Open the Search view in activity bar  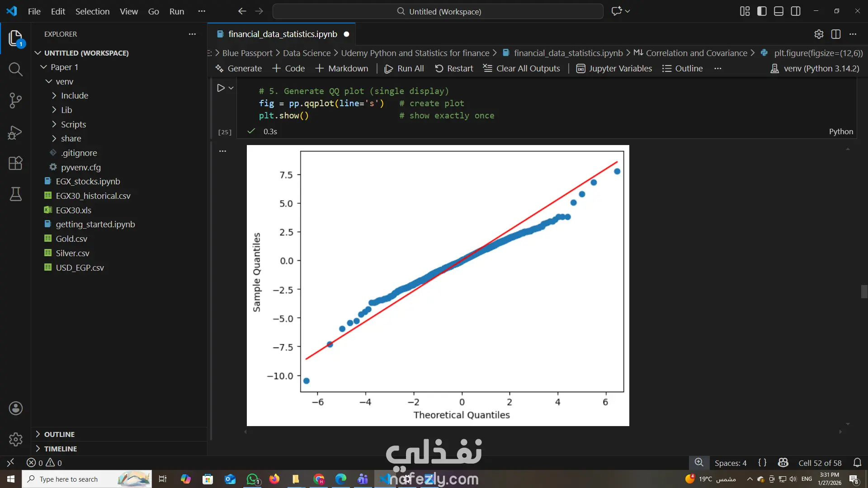(x=15, y=70)
